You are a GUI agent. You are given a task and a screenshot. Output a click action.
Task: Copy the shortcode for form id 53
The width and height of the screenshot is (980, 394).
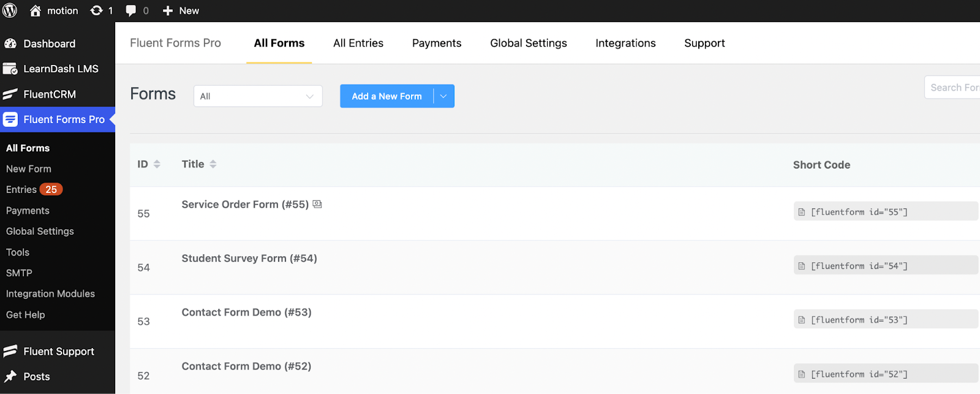click(886, 319)
